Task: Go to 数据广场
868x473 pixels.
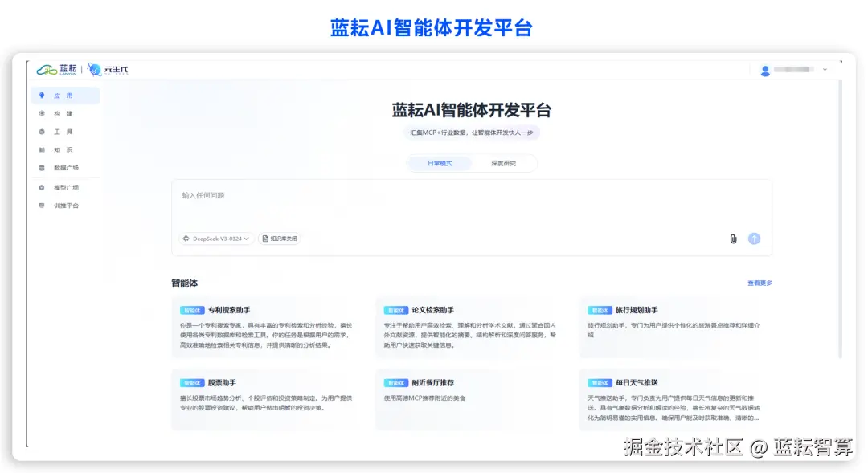Action: (x=65, y=168)
